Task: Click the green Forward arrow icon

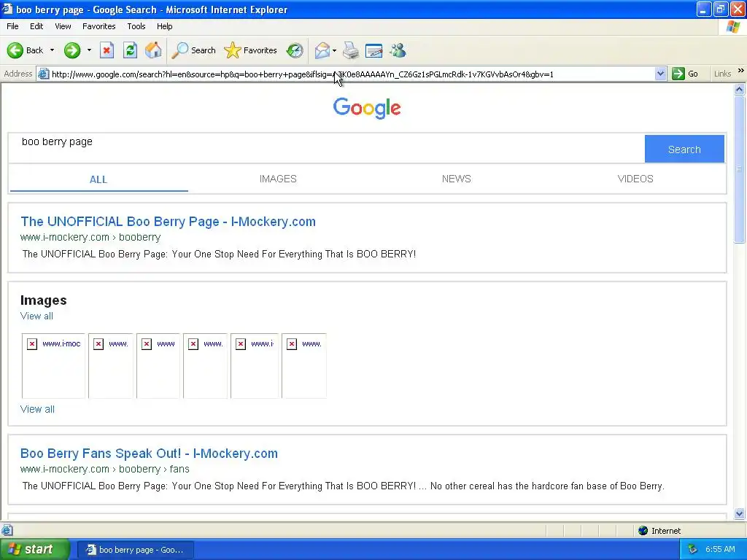Action: click(x=72, y=50)
